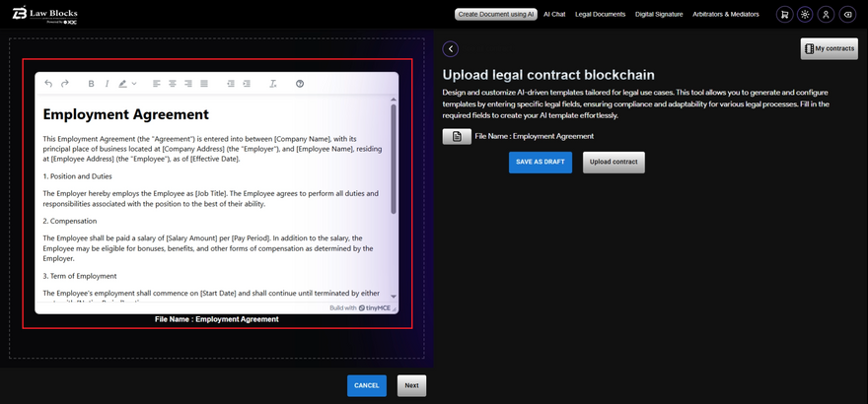Open the user profile icon
868x404 pixels.
point(826,15)
